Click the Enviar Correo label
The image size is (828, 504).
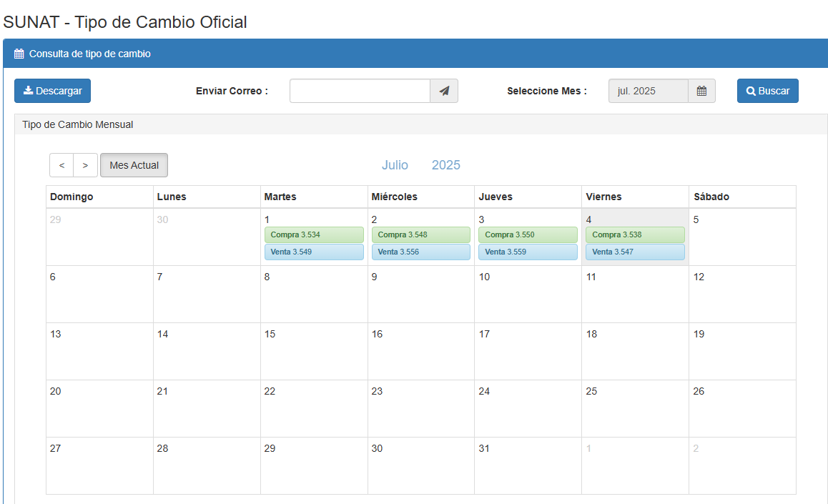click(232, 91)
